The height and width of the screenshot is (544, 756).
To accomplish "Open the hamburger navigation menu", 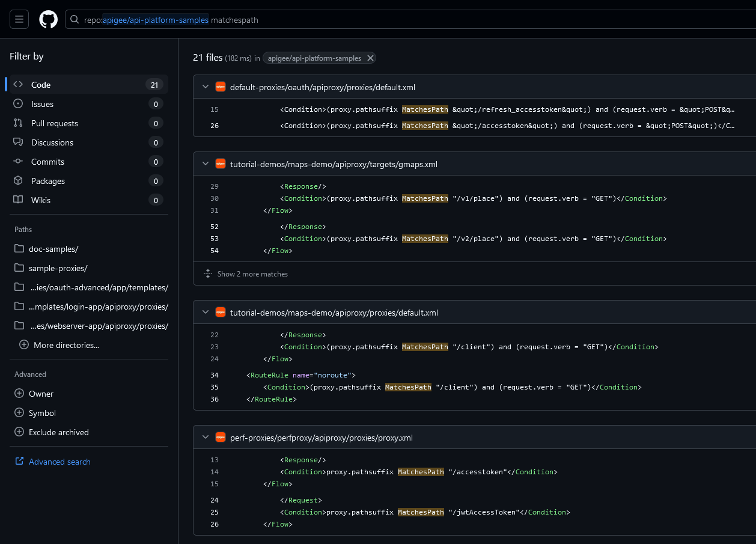I will (x=19, y=20).
